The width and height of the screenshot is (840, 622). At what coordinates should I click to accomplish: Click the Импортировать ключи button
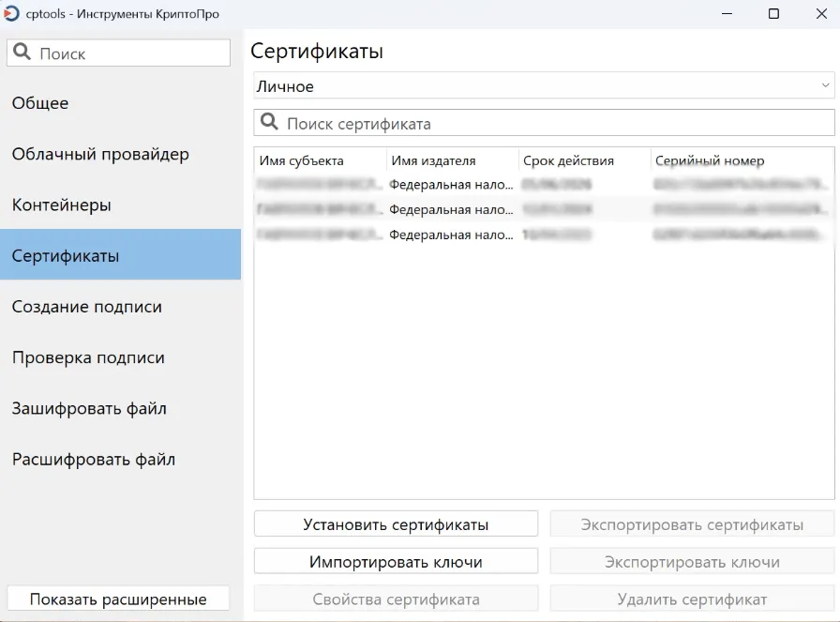point(396,562)
